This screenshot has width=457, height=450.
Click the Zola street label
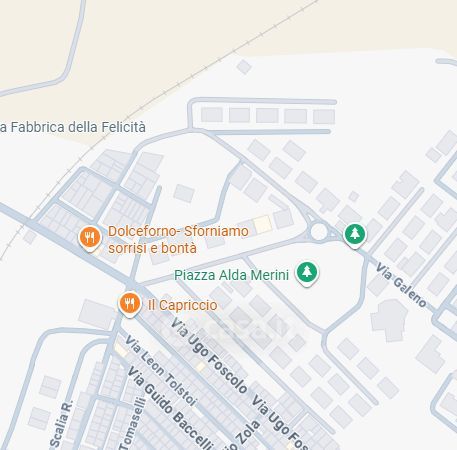pos(247,434)
